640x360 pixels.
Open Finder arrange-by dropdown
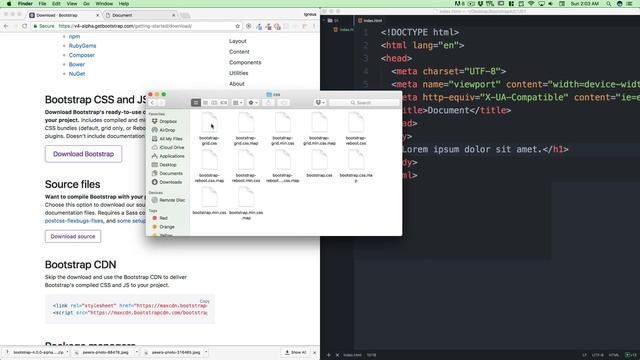238,102
